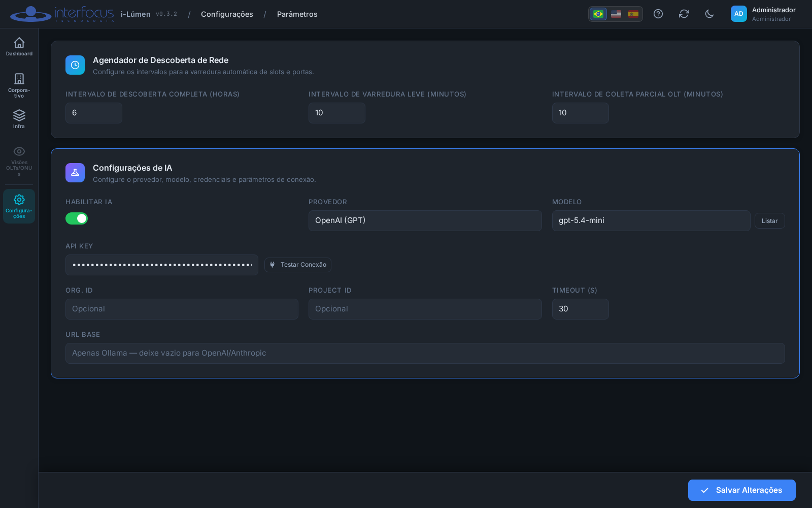Open the Infra sidebar section
The image size is (812, 508).
[x=19, y=119]
